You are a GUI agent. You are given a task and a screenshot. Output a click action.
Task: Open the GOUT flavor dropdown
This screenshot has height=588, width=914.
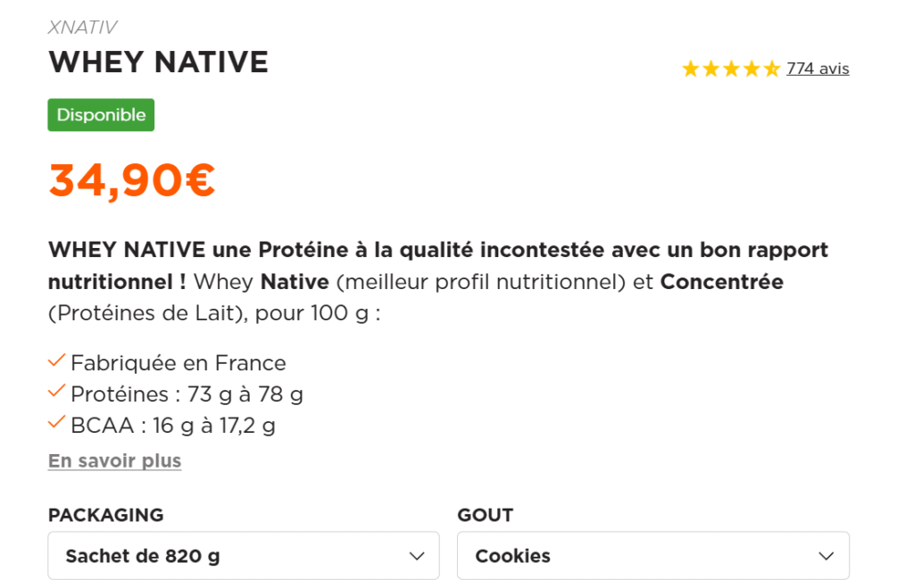pos(652,555)
